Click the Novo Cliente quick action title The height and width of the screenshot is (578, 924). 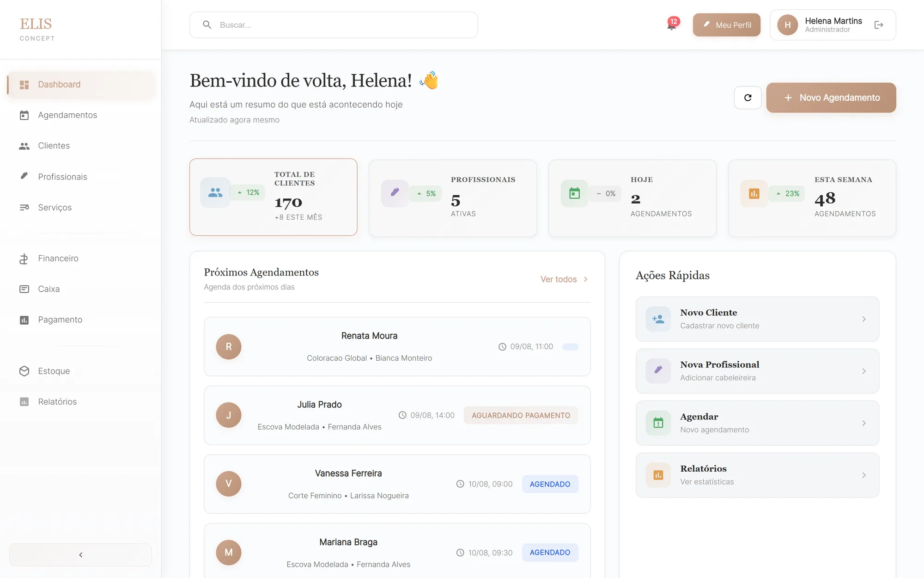point(709,313)
